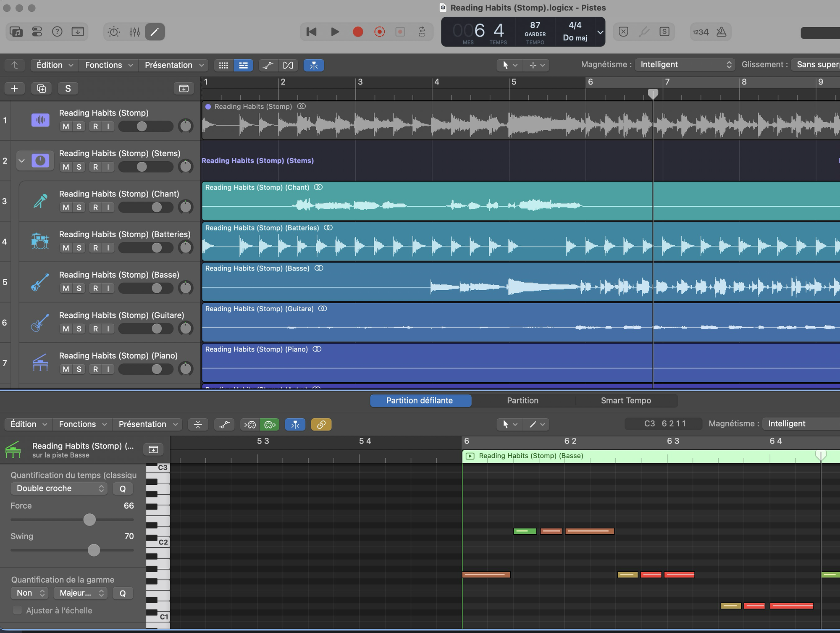
Task: Mute the Reading Habits (Stomp) (Piano) track
Action: click(66, 369)
